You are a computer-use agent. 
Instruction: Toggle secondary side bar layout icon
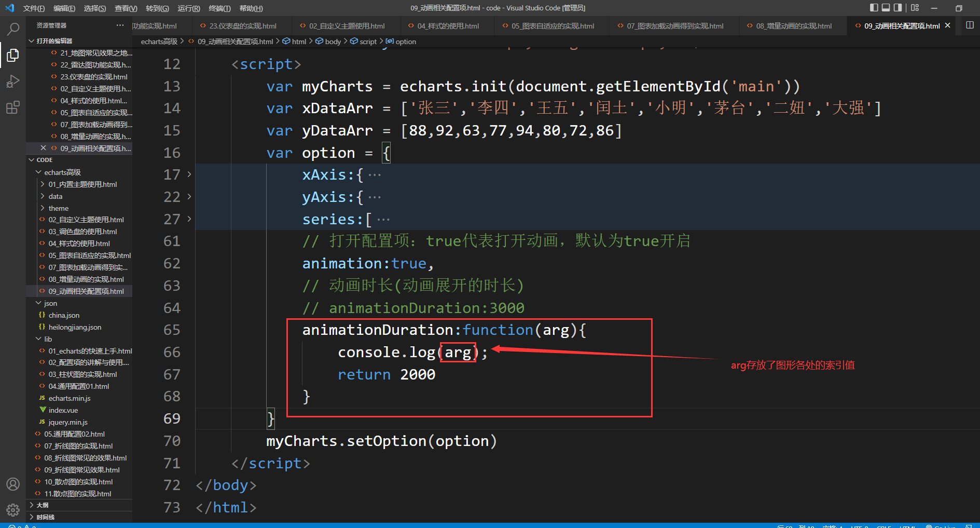coord(898,8)
